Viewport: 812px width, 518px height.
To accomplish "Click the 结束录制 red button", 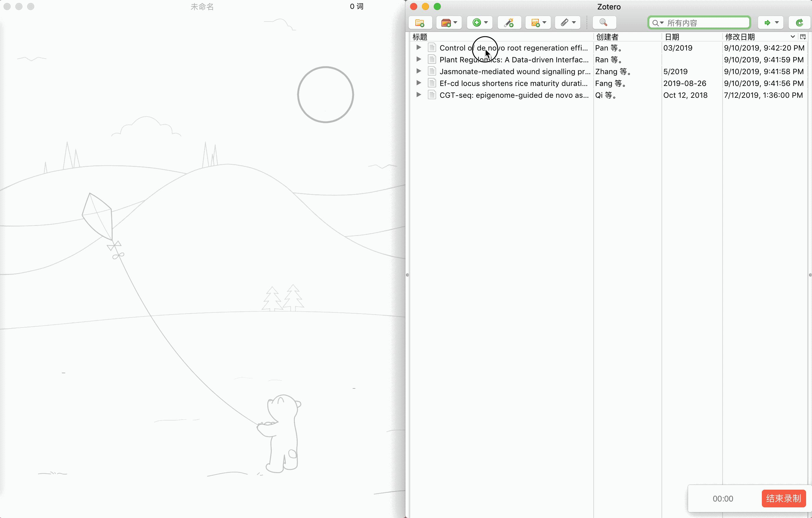I will (783, 498).
